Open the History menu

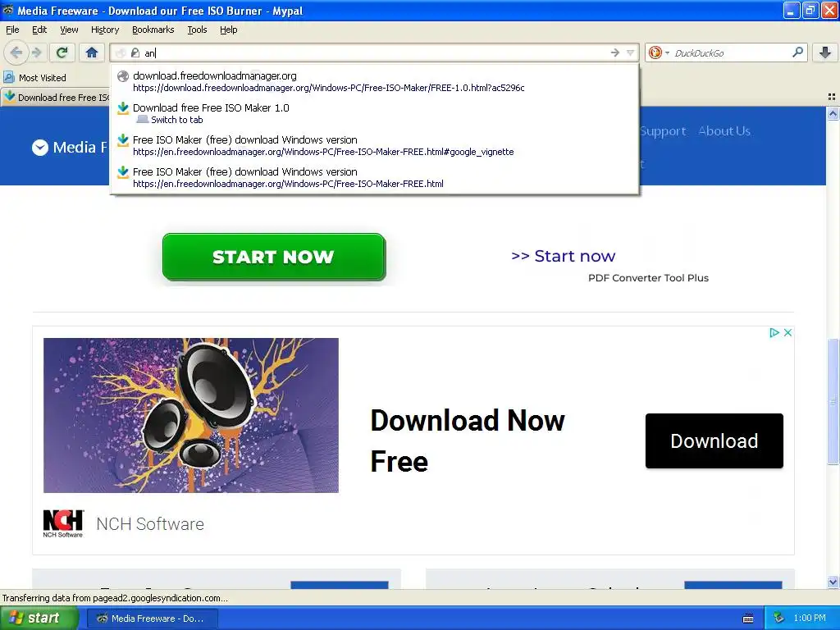coord(105,30)
